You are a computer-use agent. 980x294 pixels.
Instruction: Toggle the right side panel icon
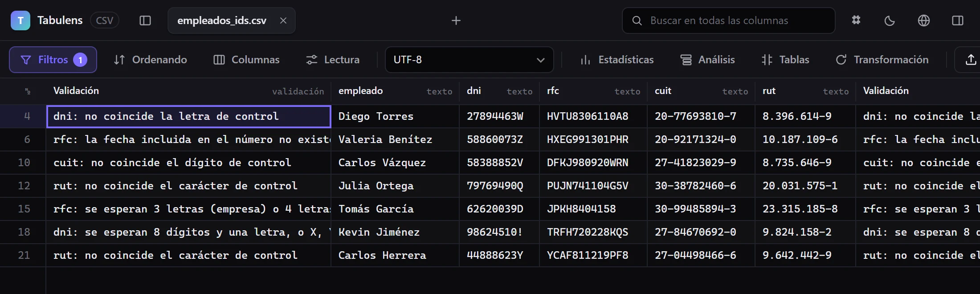click(958, 20)
